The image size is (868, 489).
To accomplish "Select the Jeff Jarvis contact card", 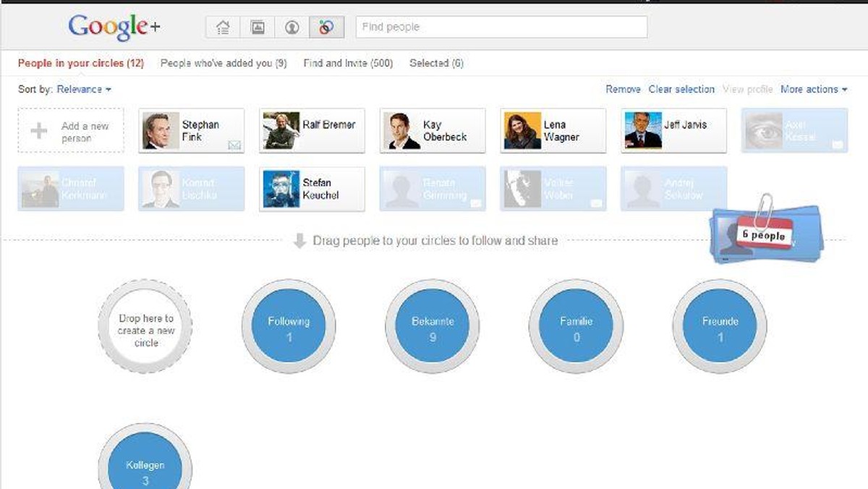I will 673,130.
